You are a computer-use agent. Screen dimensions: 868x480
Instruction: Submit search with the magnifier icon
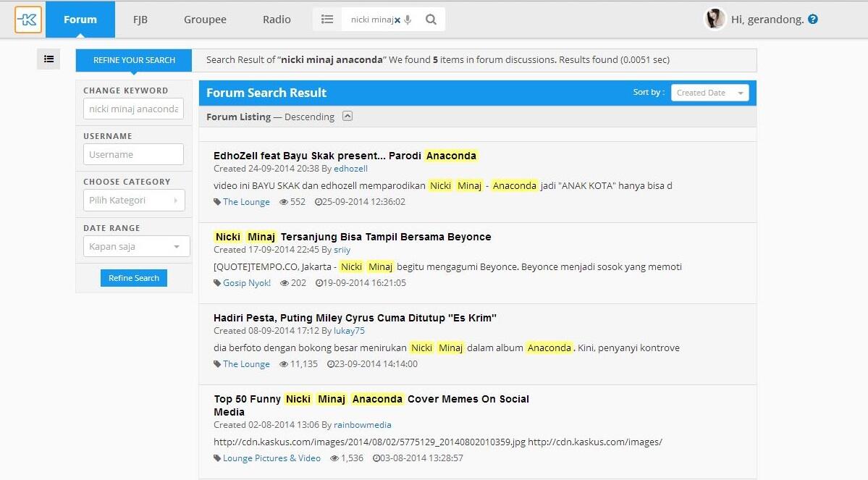tap(431, 20)
